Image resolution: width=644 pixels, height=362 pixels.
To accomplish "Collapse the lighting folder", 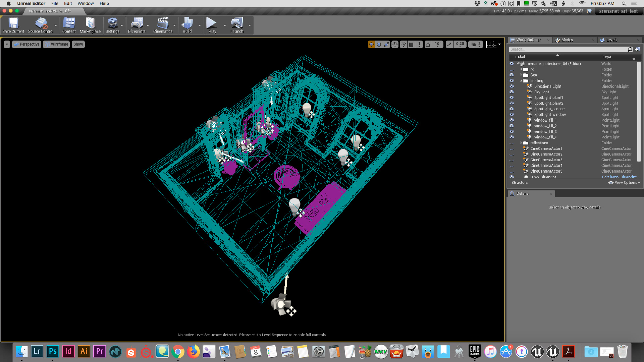I will click(x=521, y=81).
